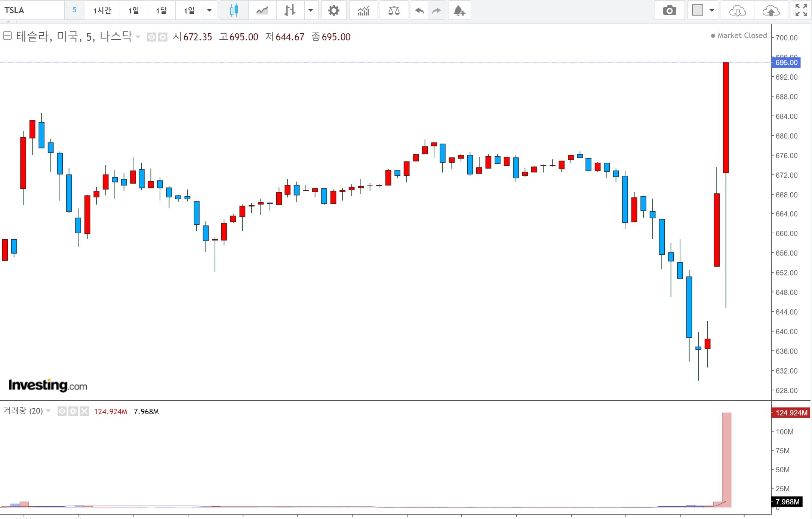The image size is (812, 519).
Task: Click the compare symbols scales icon
Action: pos(394,10)
